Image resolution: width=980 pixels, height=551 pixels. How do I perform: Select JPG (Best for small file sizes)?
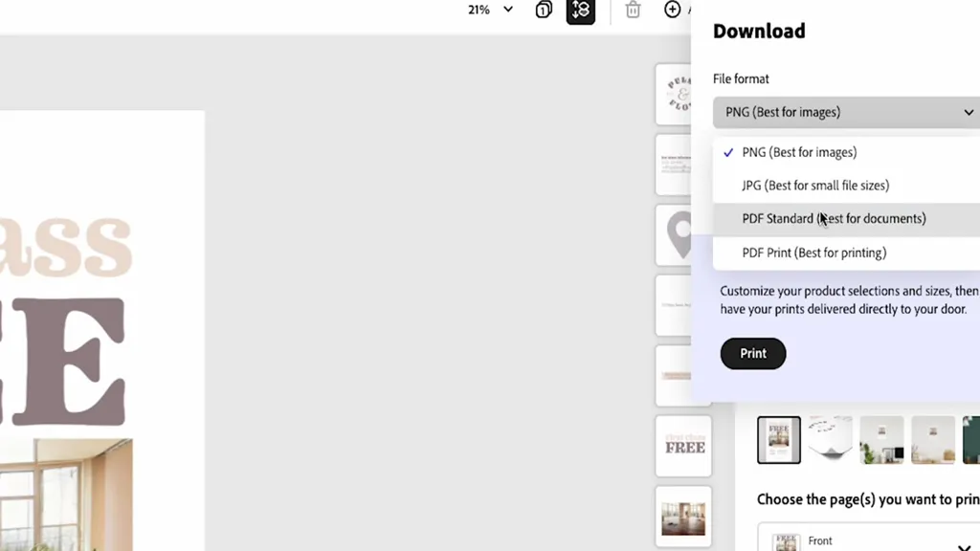[x=848, y=186]
